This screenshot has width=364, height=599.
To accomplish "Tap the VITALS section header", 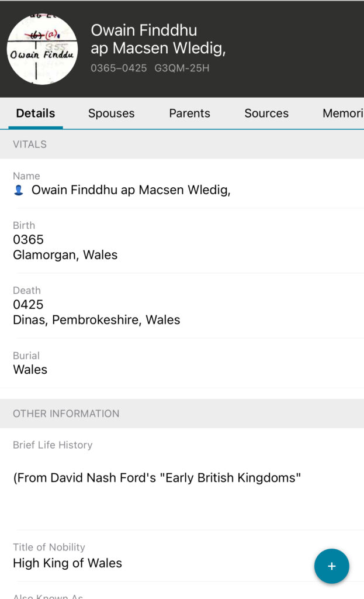I will pyautogui.click(x=30, y=144).
